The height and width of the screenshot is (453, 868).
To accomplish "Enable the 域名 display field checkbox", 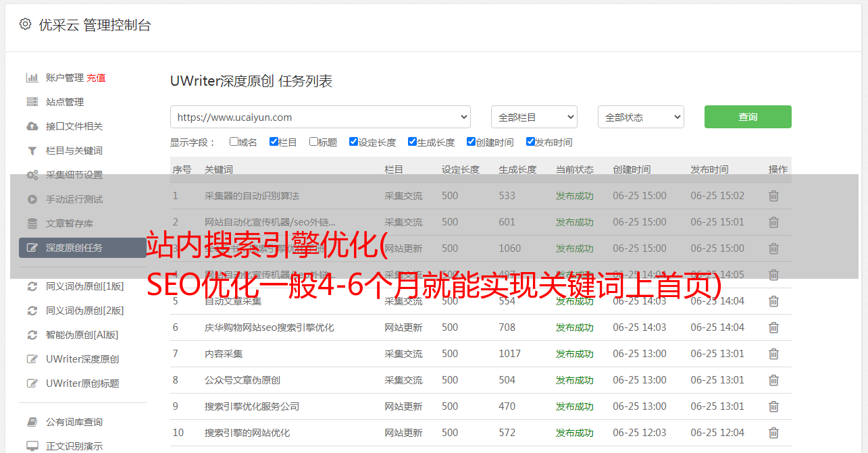I will click(234, 142).
